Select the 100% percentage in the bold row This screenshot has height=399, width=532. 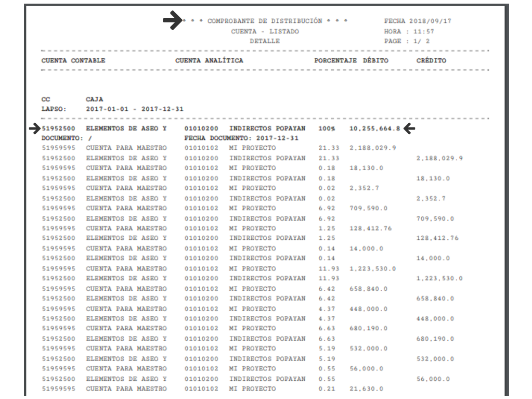click(327, 128)
